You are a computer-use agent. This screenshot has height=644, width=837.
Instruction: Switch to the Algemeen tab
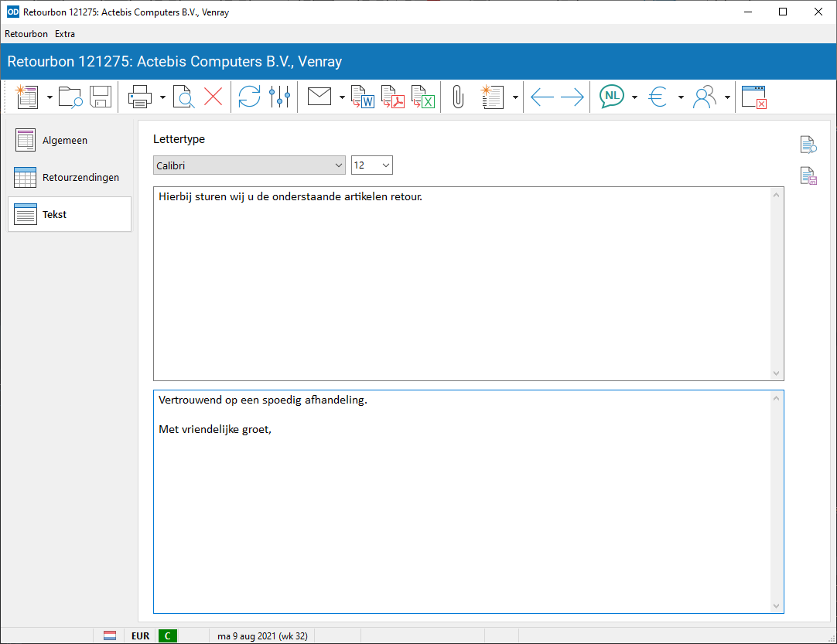coord(70,141)
